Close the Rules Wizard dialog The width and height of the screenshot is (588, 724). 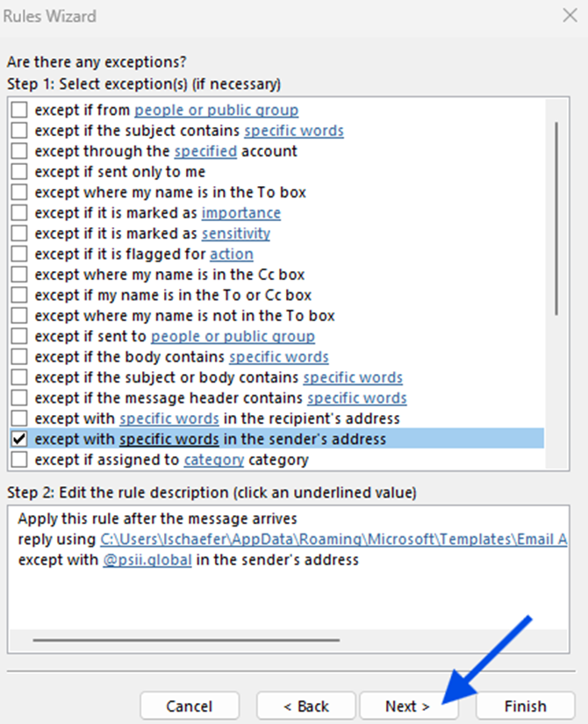tap(567, 16)
